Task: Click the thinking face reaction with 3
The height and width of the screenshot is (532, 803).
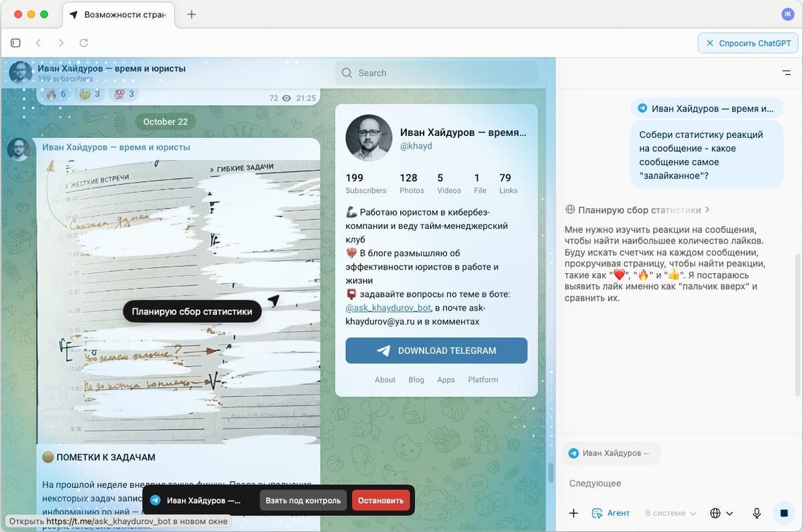Action: [x=90, y=94]
